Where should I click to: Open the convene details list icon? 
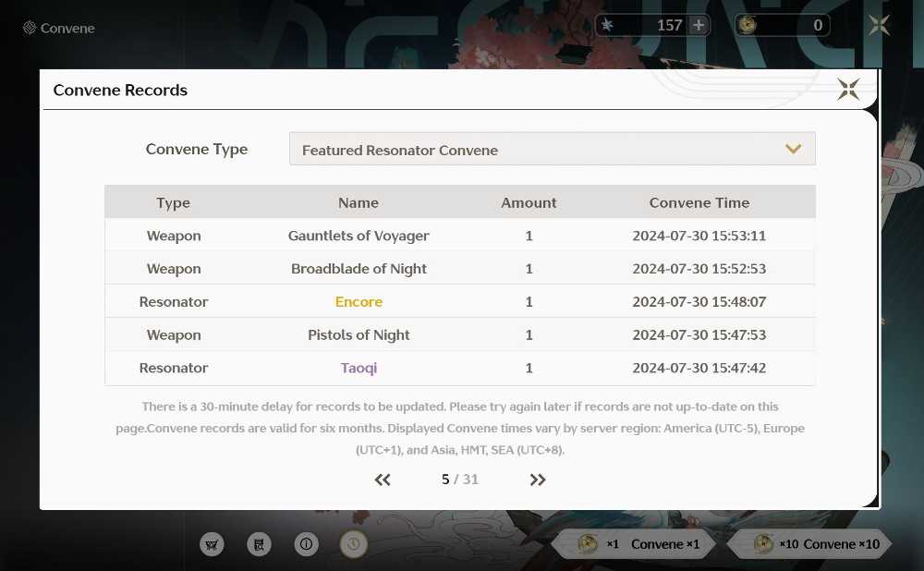coord(259,544)
